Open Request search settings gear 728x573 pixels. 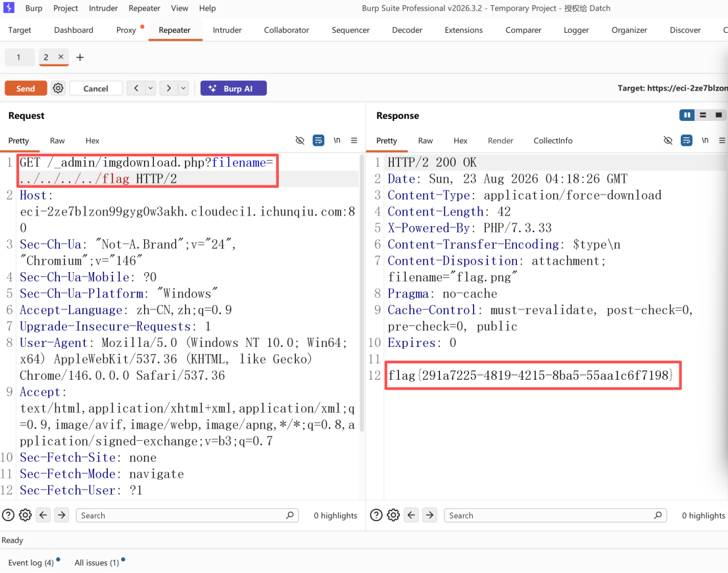tap(26, 515)
